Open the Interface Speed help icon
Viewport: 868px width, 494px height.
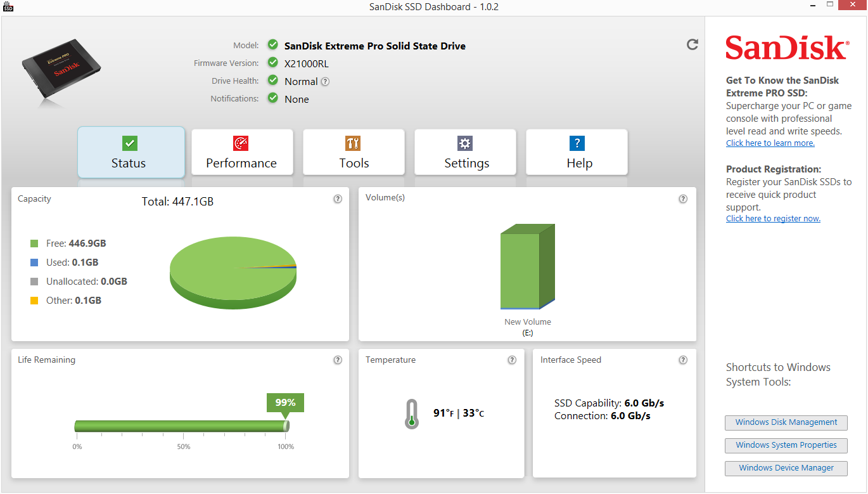click(x=683, y=360)
